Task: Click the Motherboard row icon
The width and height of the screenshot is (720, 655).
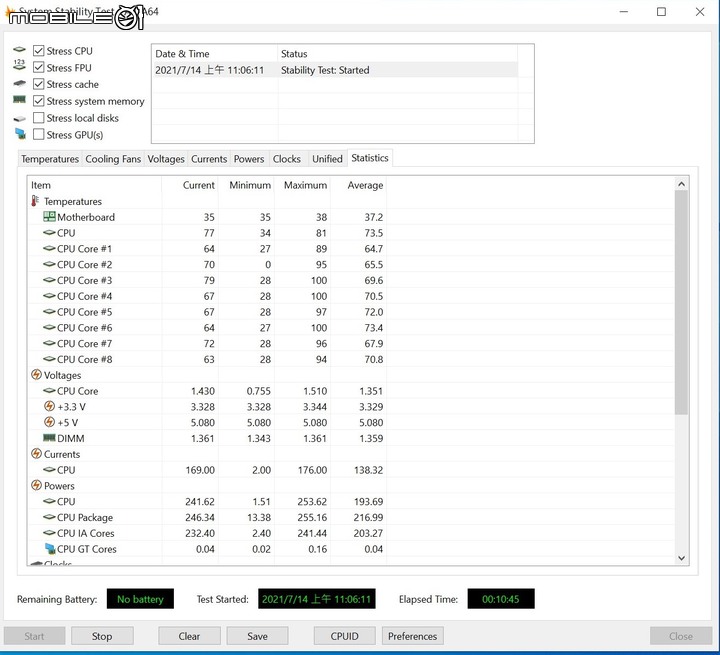Action: click(49, 216)
